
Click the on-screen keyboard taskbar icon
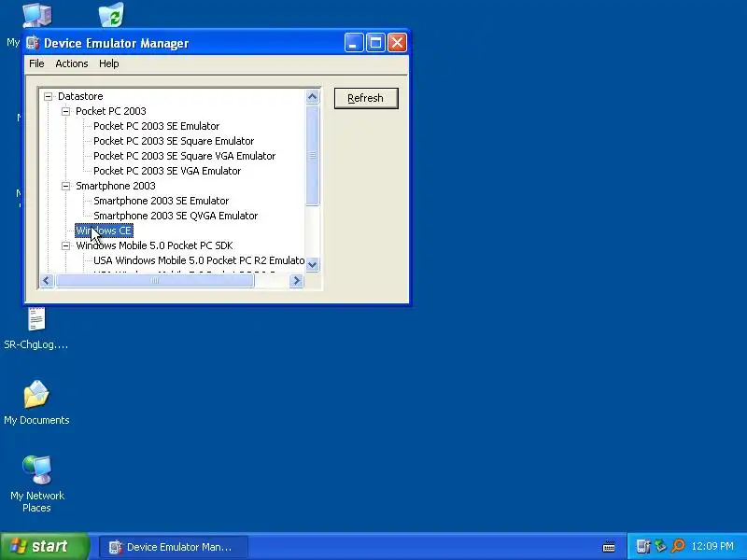609,546
